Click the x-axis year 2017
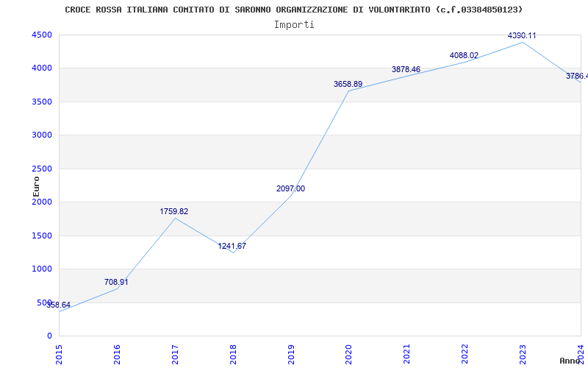This screenshot has width=588, height=368. click(x=175, y=355)
